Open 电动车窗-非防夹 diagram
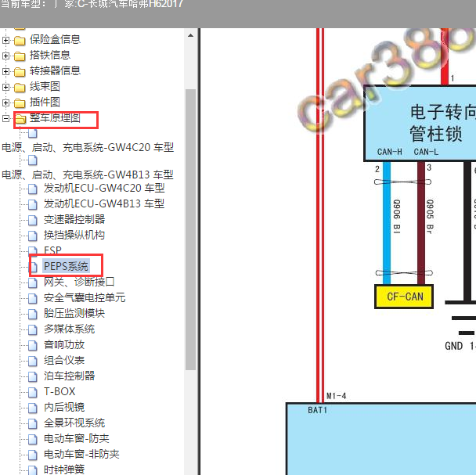The height and width of the screenshot is (475, 476). 81,455
